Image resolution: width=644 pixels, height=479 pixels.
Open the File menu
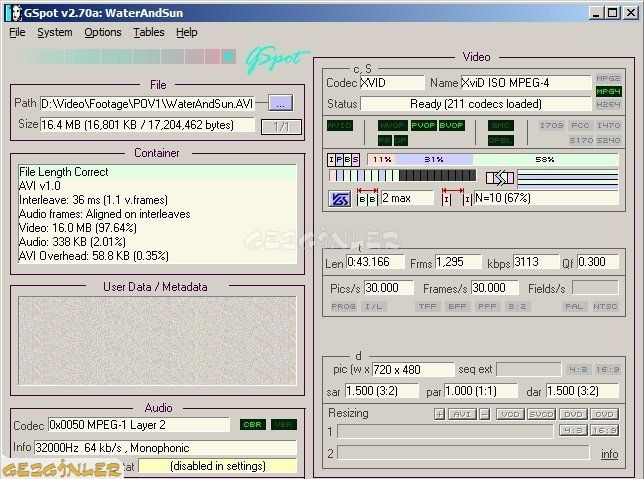tap(17, 32)
